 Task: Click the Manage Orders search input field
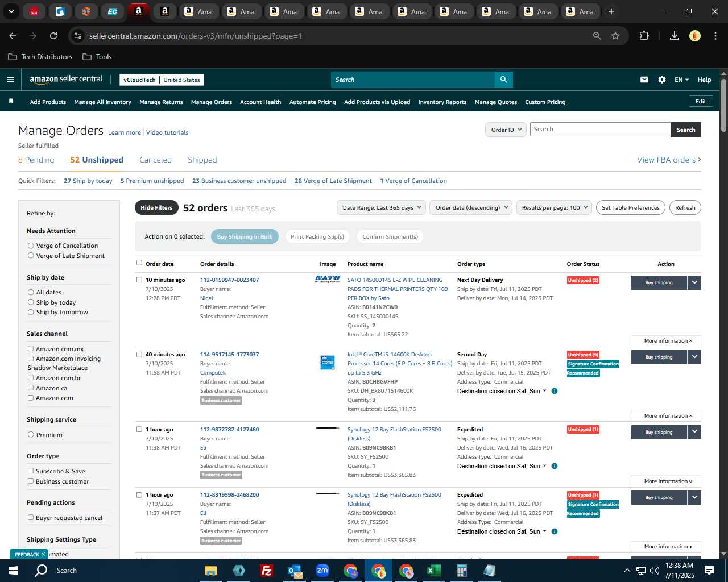pyautogui.click(x=600, y=130)
